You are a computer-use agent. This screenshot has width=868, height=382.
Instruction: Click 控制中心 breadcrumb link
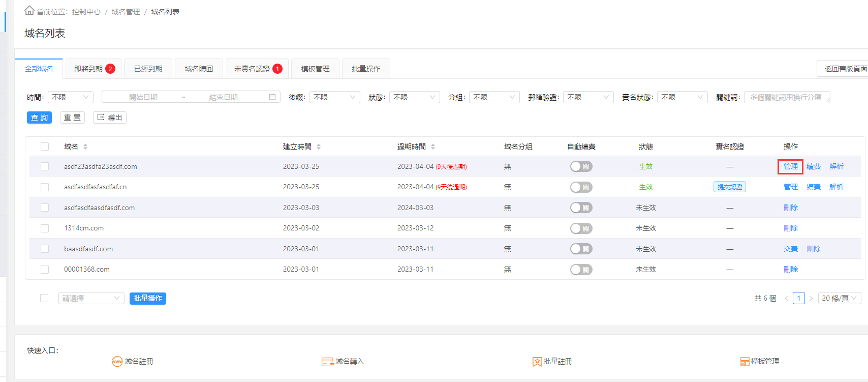click(86, 12)
